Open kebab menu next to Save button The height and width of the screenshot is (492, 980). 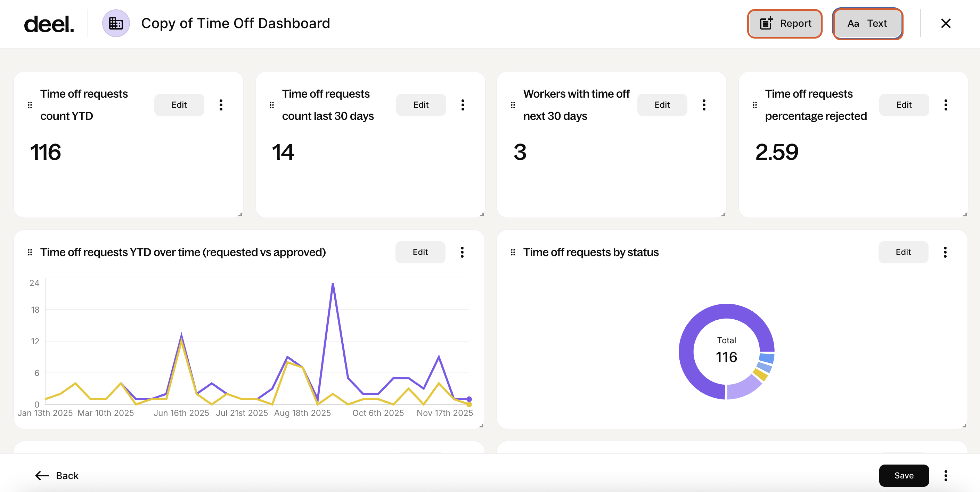tap(945, 476)
